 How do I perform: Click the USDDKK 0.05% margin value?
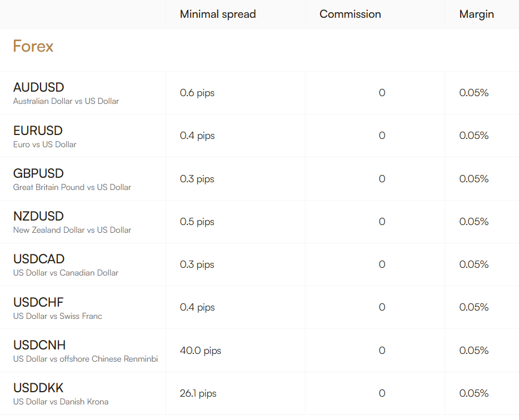tap(474, 393)
